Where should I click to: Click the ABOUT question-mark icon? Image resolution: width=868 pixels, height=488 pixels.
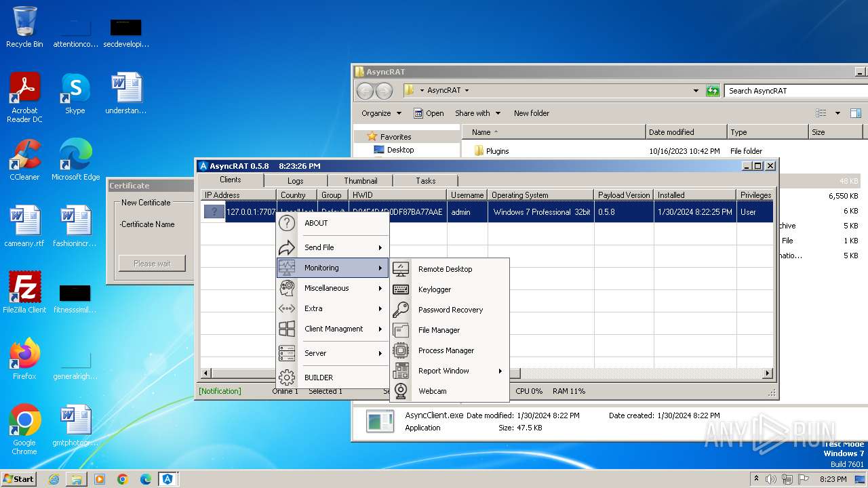pyautogui.click(x=287, y=223)
